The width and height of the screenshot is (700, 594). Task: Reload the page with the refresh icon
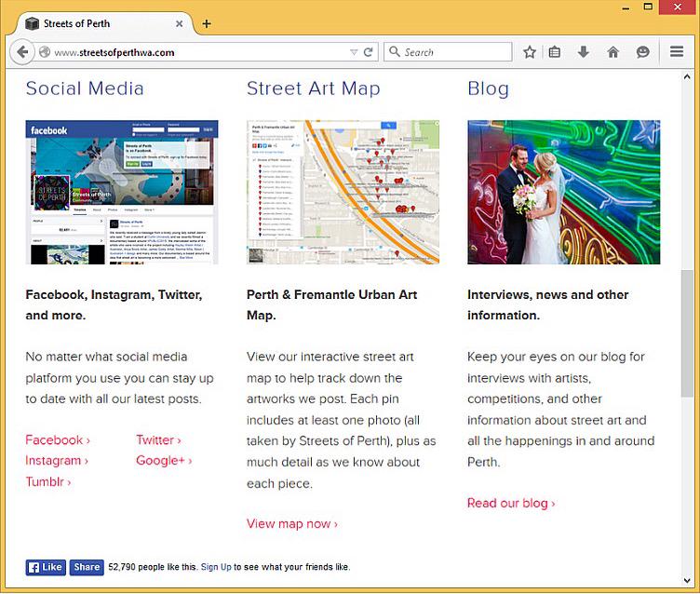pos(368,52)
